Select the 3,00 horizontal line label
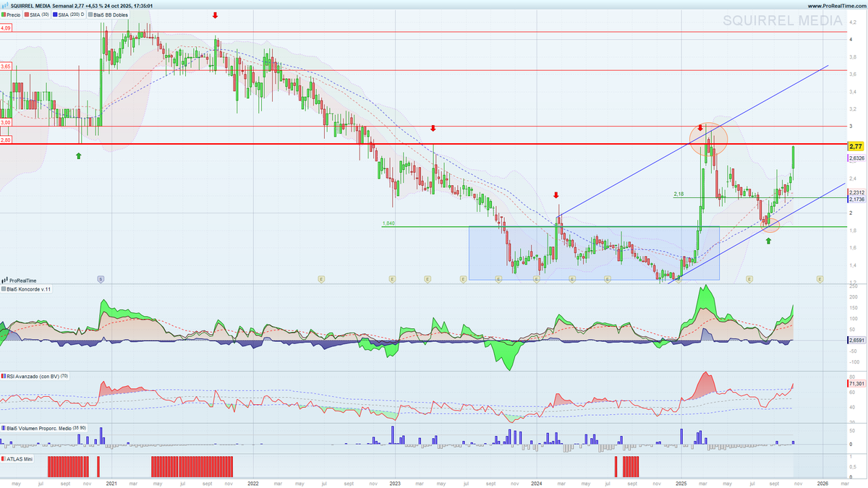Screen dimensions: 868x488 7,122
